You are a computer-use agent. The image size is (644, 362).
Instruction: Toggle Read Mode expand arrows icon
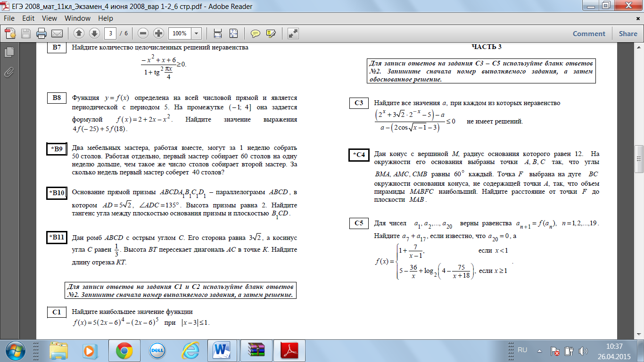293,33
